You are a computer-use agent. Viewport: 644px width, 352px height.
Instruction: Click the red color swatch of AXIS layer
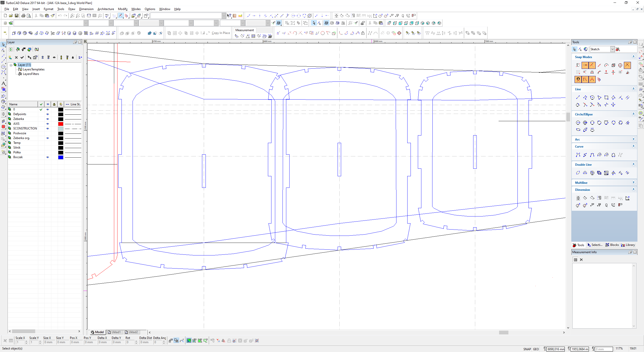tap(61, 124)
